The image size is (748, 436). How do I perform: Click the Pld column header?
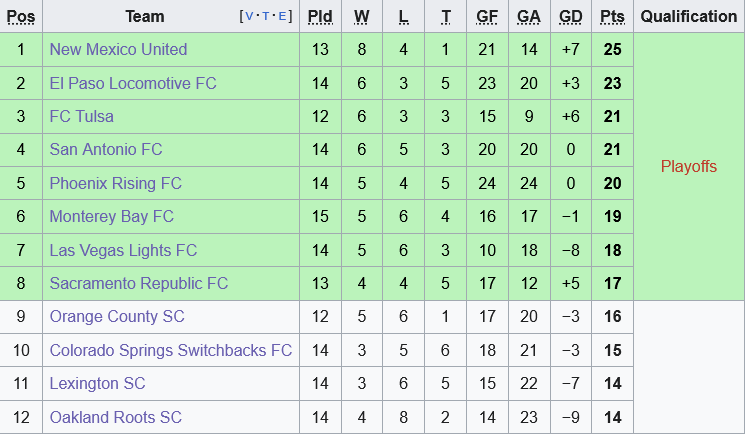(x=320, y=17)
